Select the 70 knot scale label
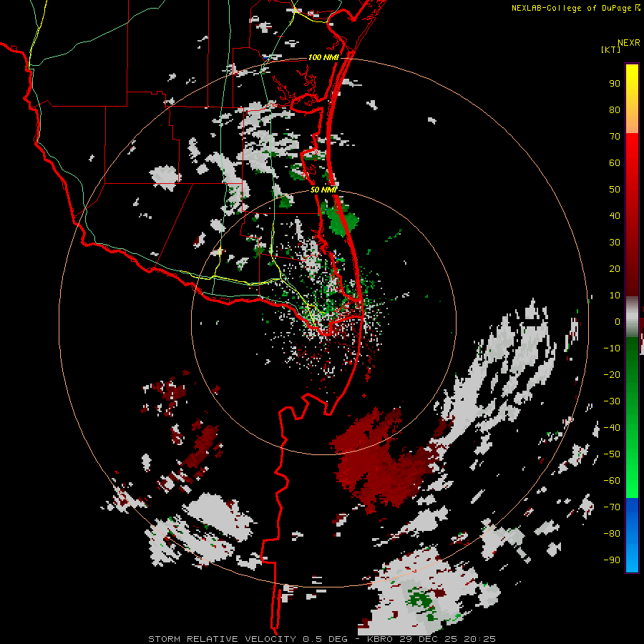 (x=615, y=137)
